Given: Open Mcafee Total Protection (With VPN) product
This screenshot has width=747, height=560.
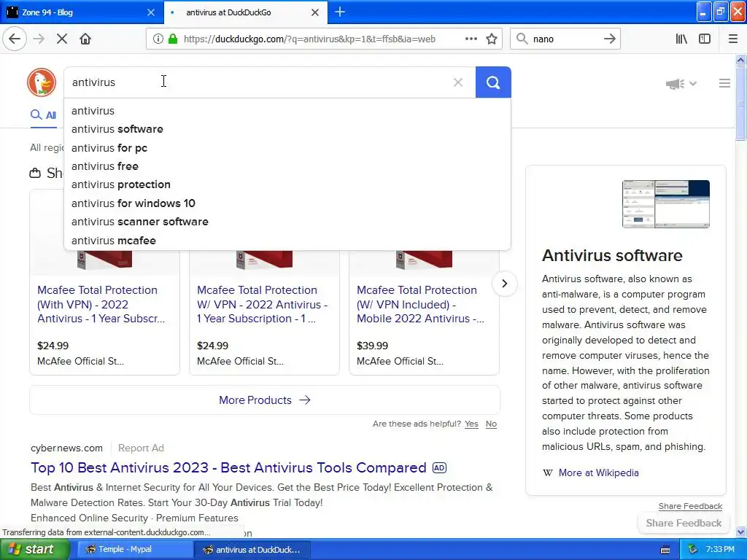Looking at the screenshot, I should (101, 304).
